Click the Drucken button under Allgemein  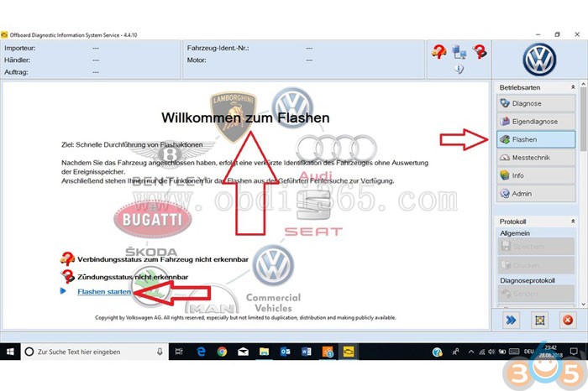536,265
